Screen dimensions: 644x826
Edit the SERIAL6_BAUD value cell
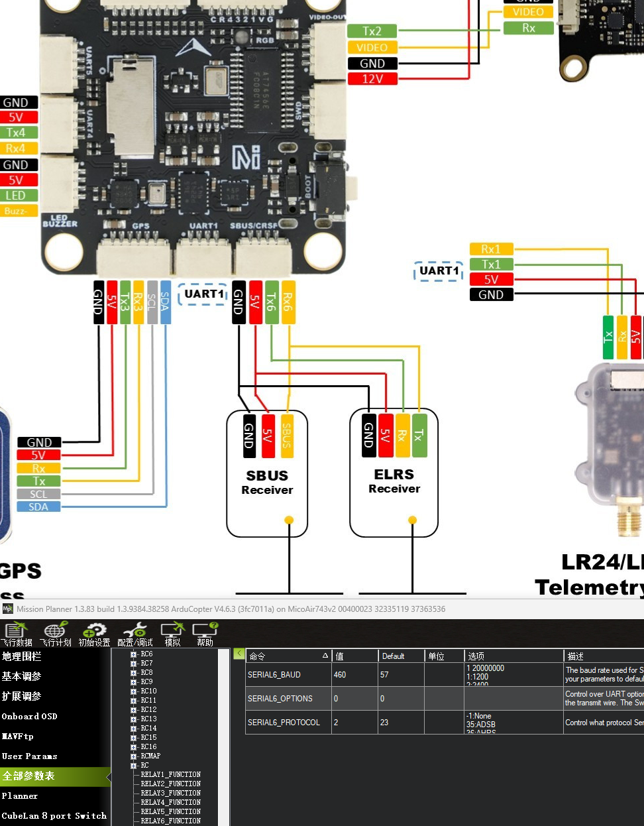[x=354, y=675]
